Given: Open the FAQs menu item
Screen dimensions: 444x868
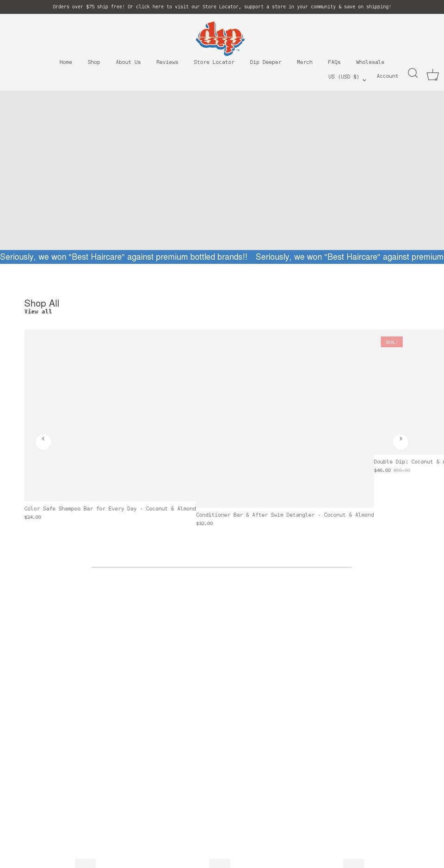Looking at the screenshot, I should tap(334, 62).
